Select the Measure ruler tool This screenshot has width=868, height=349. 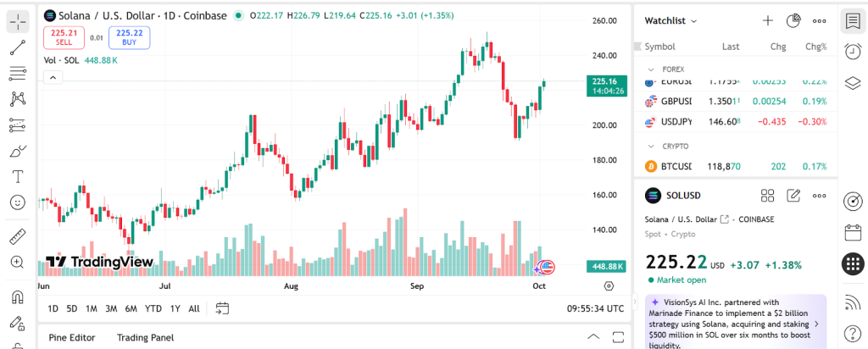coord(19,235)
